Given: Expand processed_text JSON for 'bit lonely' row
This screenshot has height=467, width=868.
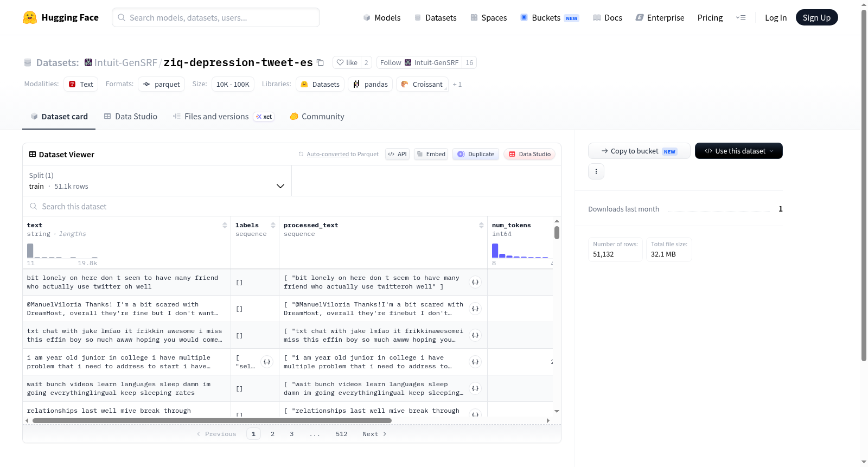Looking at the screenshot, I should [475, 282].
